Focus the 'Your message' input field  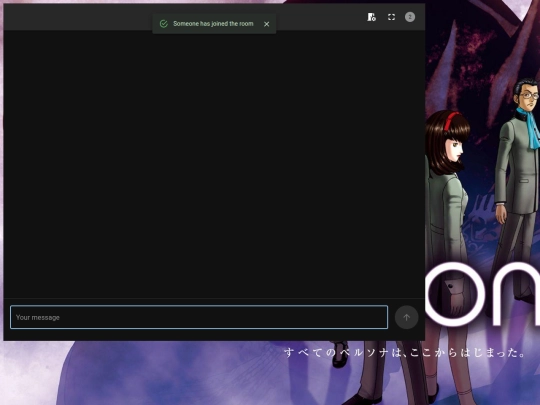tap(199, 317)
